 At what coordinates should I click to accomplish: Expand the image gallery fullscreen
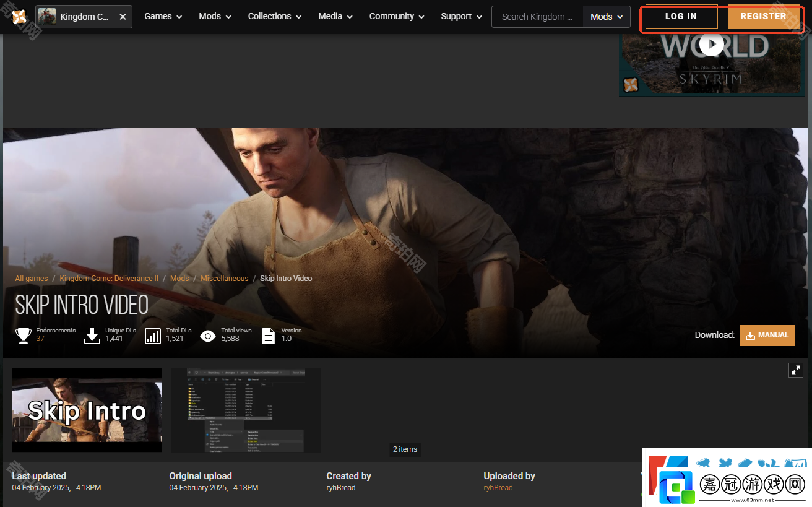796,370
